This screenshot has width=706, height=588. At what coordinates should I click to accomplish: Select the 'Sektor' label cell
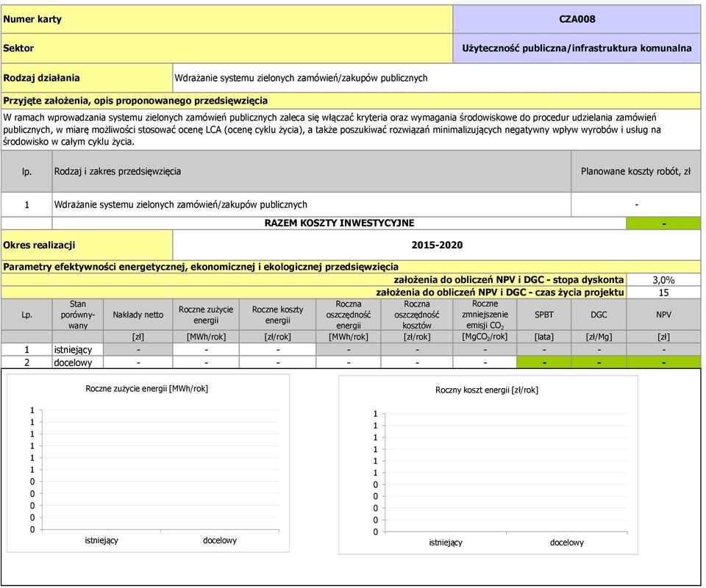227,48
